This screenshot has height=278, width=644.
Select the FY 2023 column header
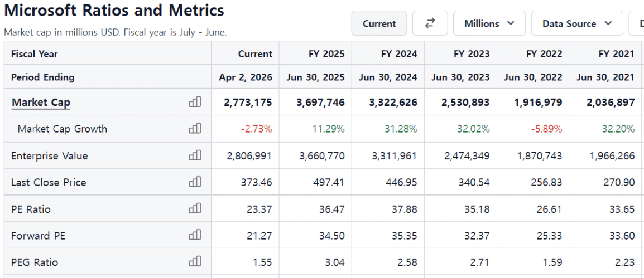pyautogui.click(x=473, y=54)
